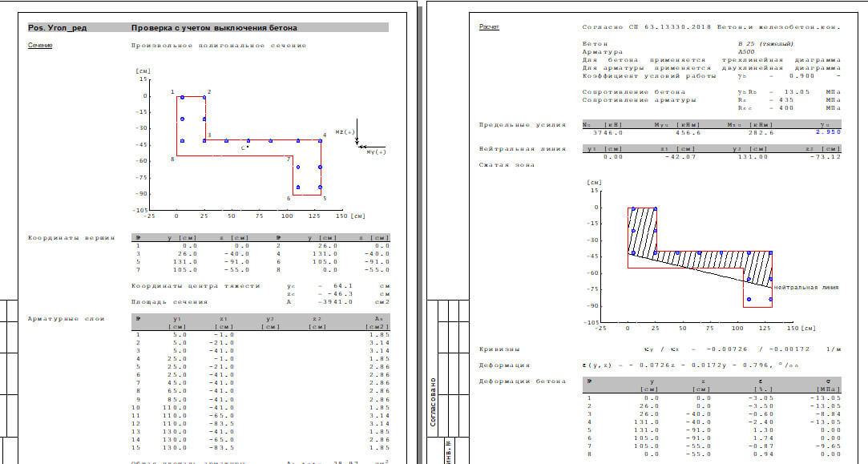
Task: Select neutral line z2 value -73.12
Action: 826,157
